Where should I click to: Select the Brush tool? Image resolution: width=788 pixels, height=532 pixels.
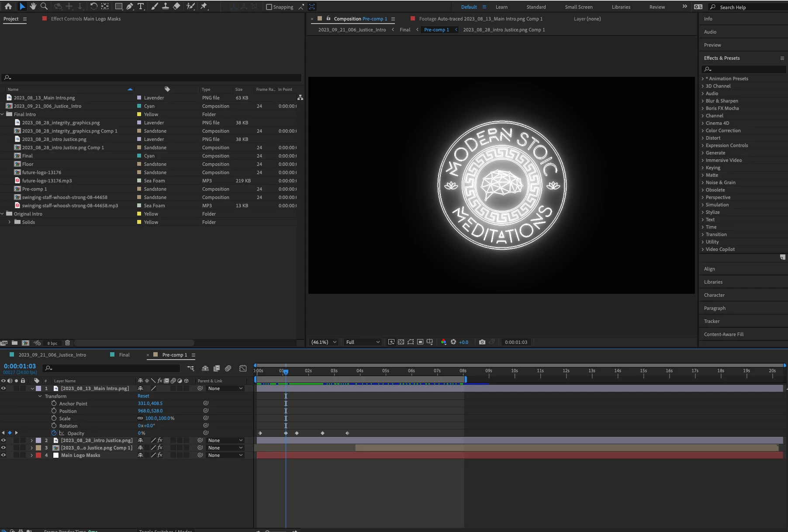click(155, 7)
